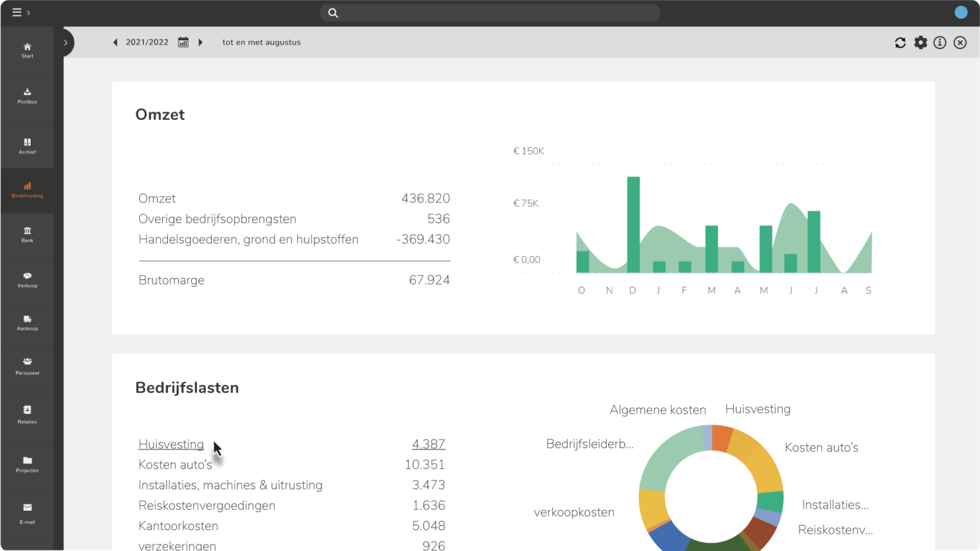Viewport: 980px width, 551px height.
Task: Select the 'tot en met augustus' period label
Action: 261,42
